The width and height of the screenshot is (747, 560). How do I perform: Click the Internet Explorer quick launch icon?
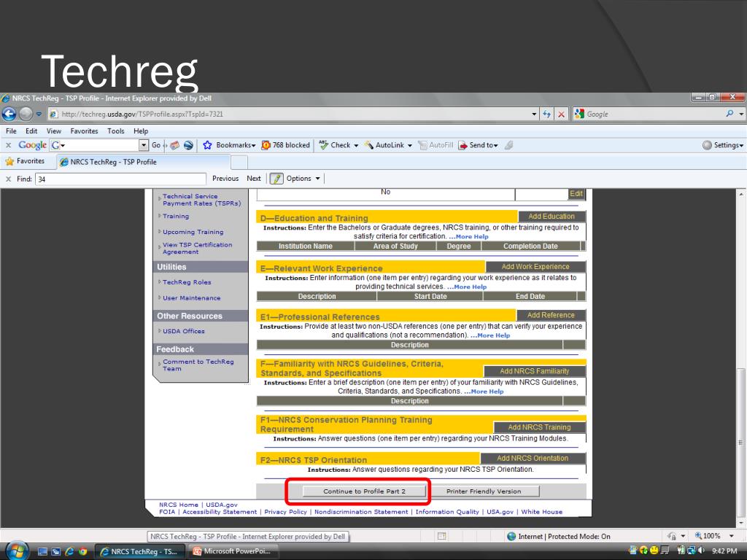point(69,551)
